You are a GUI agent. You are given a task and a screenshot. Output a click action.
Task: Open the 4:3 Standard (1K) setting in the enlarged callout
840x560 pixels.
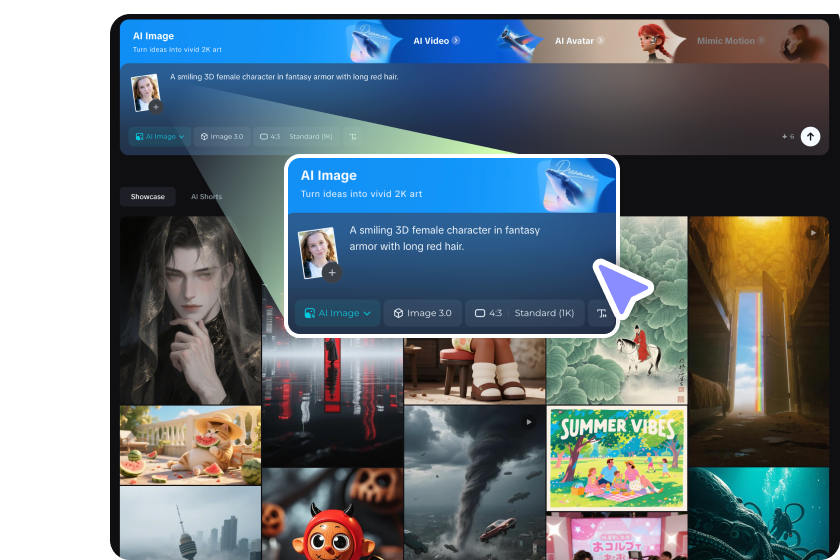click(524, 313)
